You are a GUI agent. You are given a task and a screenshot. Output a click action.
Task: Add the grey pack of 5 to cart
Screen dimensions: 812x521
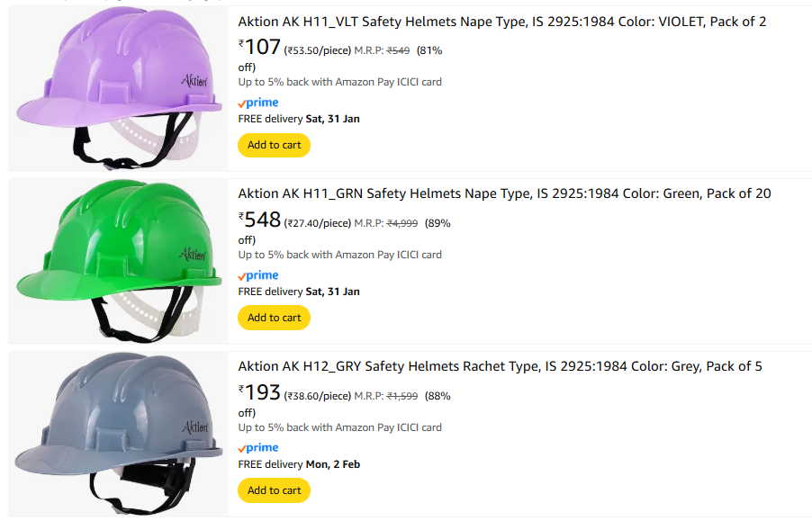click(274, 490)
